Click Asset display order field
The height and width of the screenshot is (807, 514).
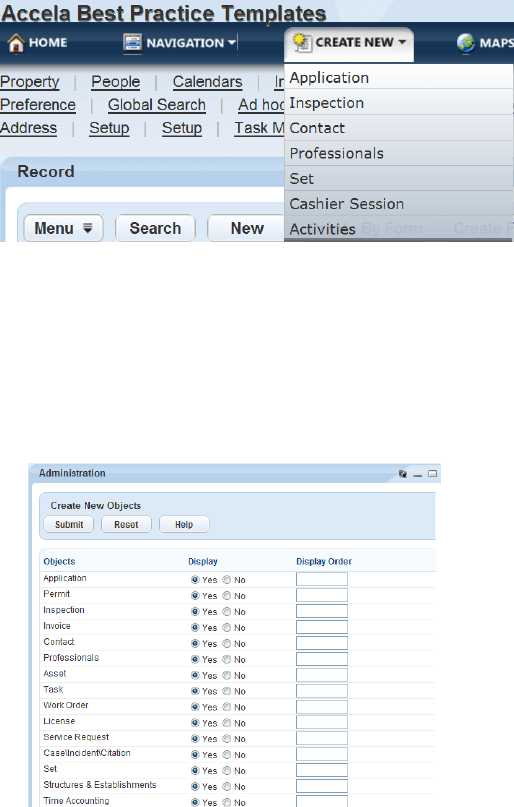coord(322,675)
